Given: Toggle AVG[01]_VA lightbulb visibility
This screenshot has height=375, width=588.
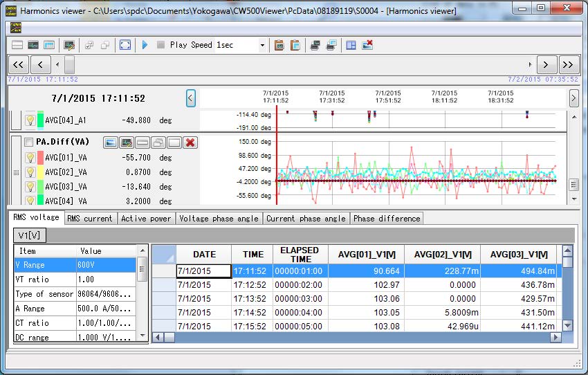Looking at the screenshot, I should (30, 158).
